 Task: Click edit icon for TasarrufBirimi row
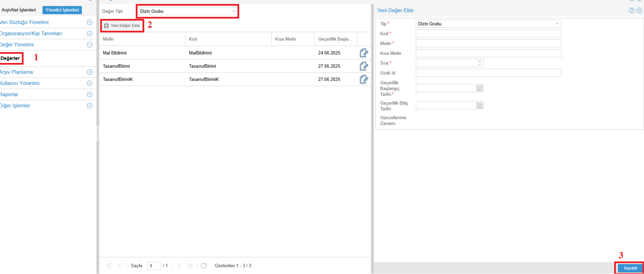point(363,66)
